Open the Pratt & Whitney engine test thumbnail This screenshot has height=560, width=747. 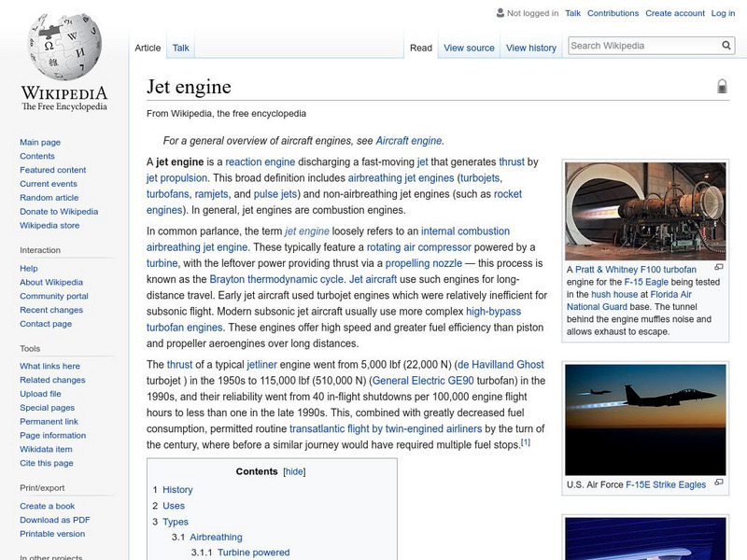point(645,211)
